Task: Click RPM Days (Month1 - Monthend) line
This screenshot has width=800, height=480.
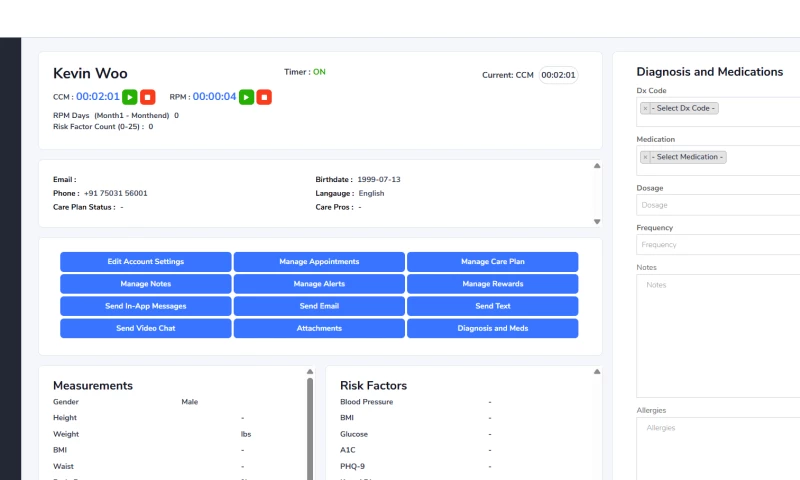Action: (x=116, y=115)
